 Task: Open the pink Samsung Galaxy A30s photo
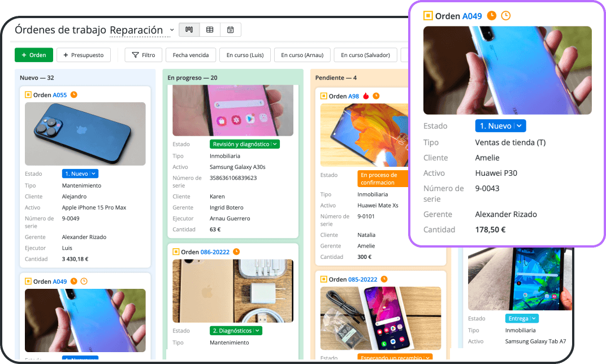pyautogui.click(x=233, y=111)
